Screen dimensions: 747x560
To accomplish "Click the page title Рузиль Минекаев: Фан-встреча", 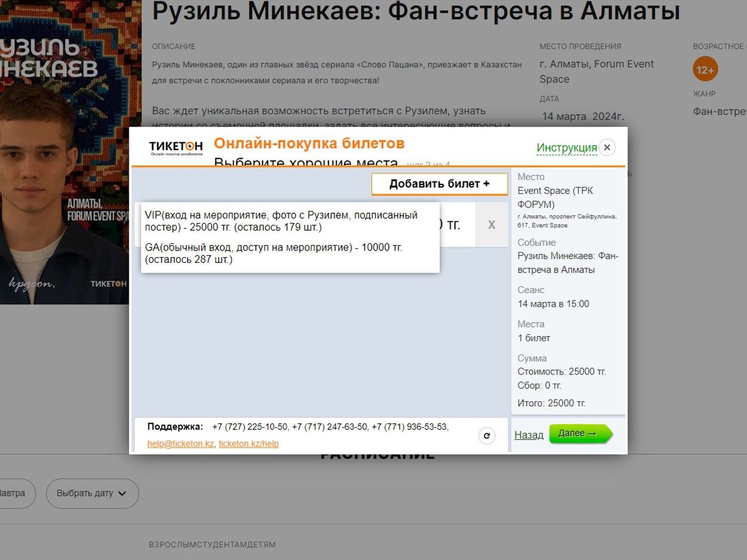I will click(416, 11).
